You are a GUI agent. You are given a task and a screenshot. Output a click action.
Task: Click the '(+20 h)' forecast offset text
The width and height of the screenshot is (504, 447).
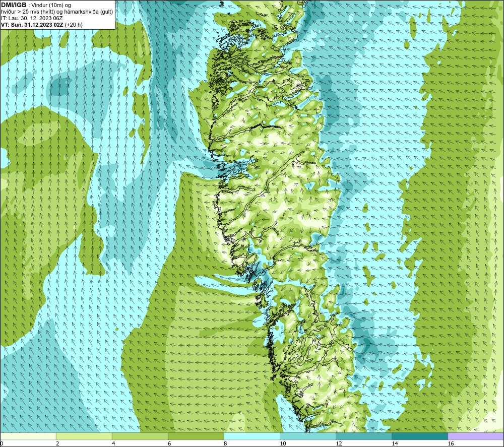[74, 25]
